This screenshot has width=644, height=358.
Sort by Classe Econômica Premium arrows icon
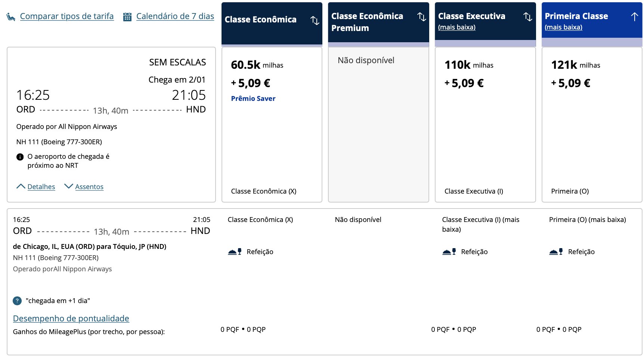click(x=422, y=16)
